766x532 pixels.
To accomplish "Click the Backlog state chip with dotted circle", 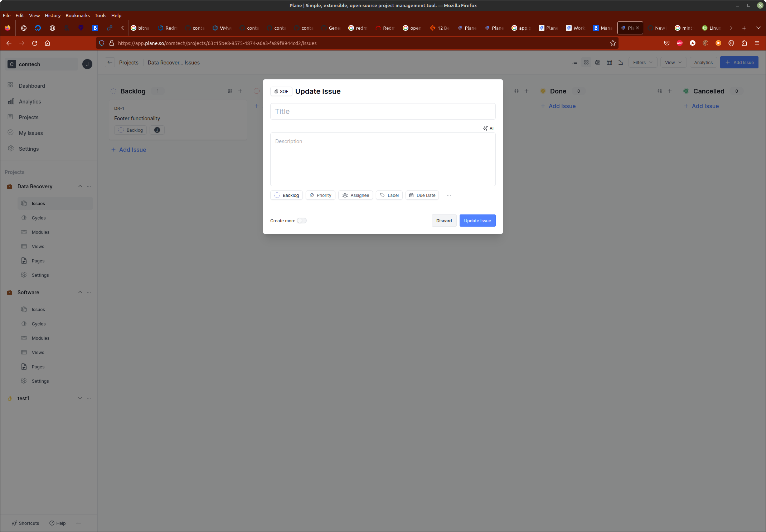I will point(286,195).
